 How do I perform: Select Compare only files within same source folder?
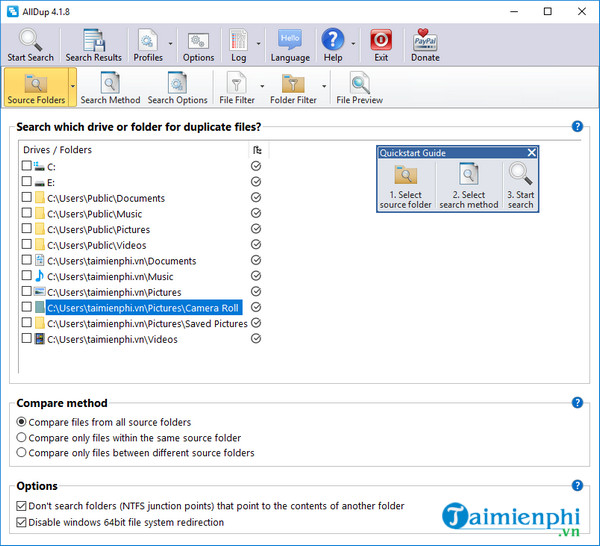point(22,438)
